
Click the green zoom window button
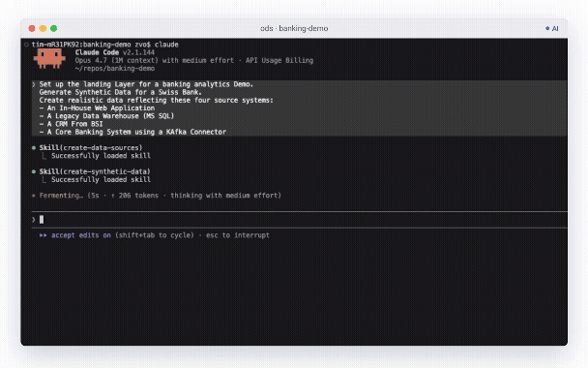tap(53, 28)
